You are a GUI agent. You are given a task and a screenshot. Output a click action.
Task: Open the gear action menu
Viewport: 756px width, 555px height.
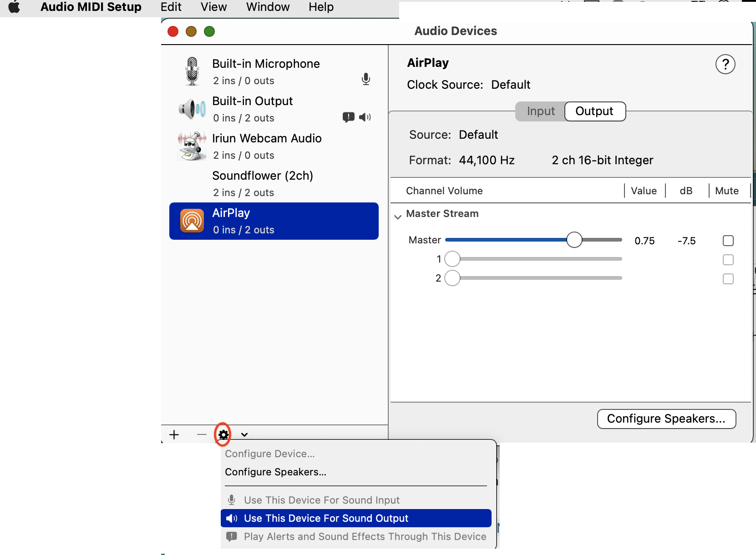pyautogui.click(x=223, y=435)
